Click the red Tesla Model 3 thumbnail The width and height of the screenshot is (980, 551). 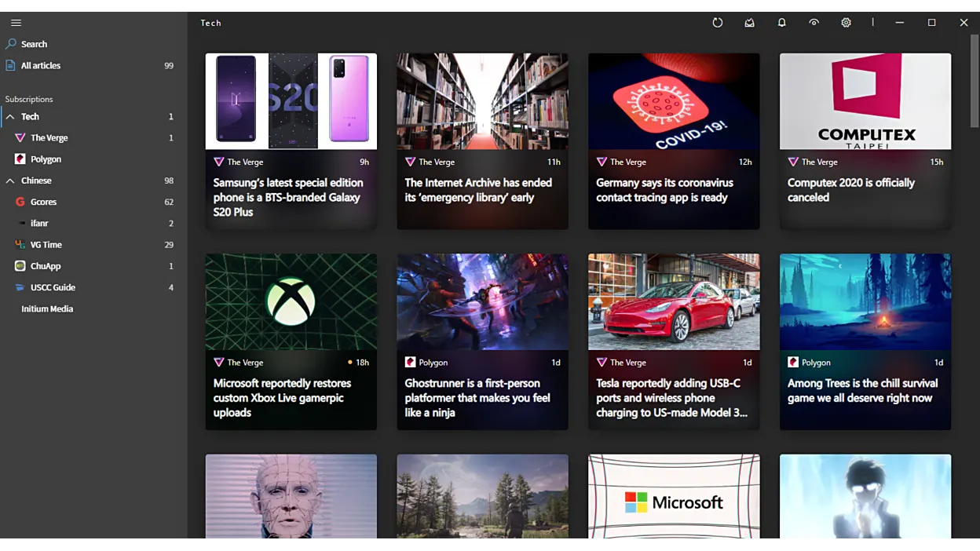pos(673,302)
